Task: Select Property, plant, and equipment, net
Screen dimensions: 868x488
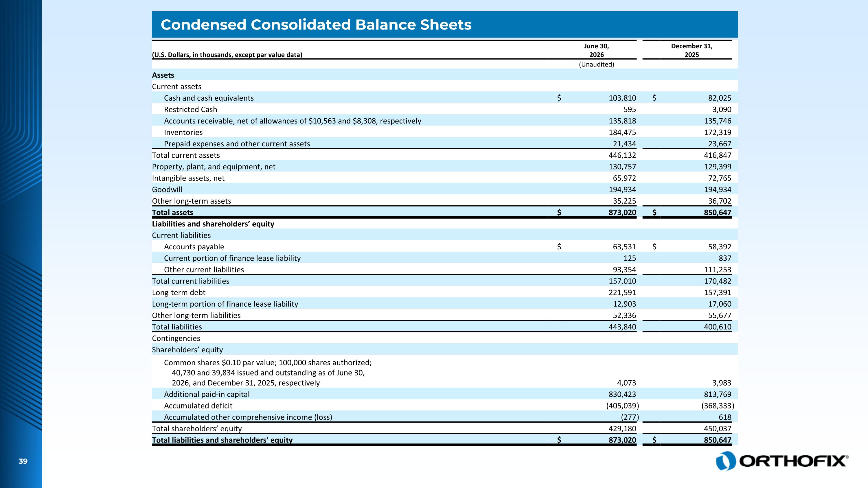Action: (214, 167)
